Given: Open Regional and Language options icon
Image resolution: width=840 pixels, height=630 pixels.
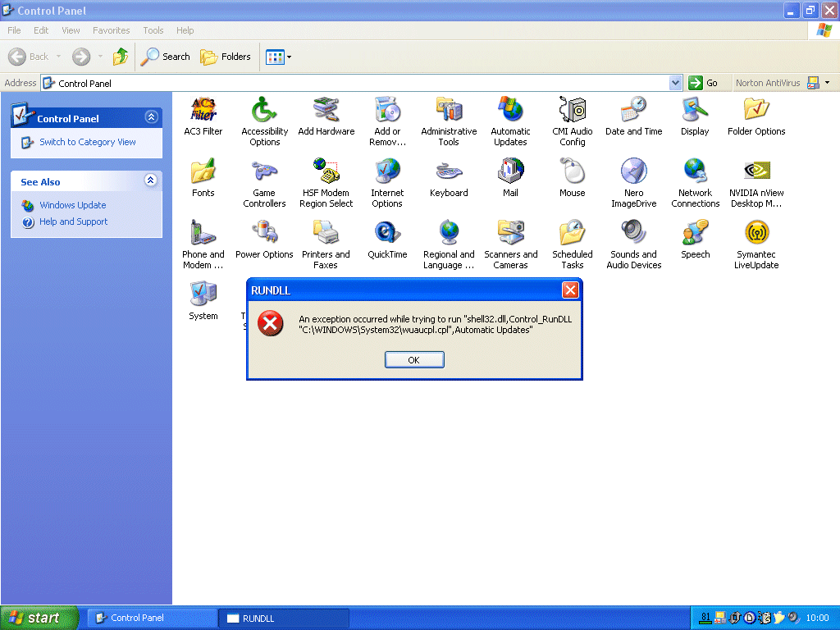Looking at the screenshot, I should click(449, 233).
